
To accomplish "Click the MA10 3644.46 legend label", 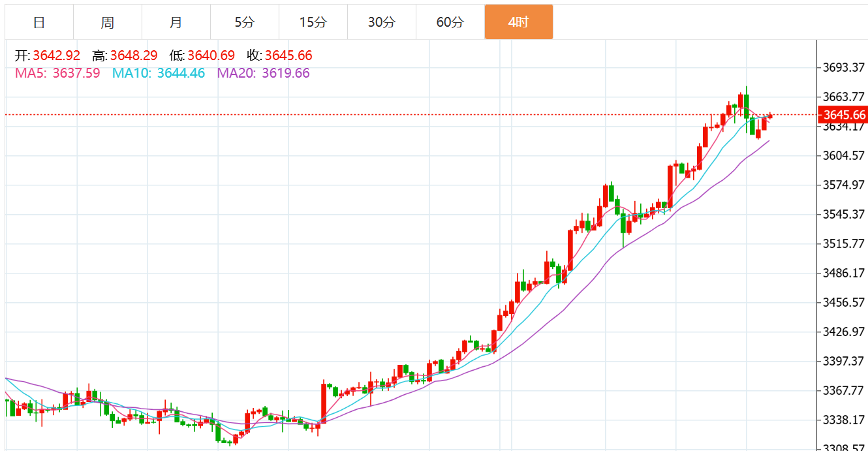I will [159, 73].
